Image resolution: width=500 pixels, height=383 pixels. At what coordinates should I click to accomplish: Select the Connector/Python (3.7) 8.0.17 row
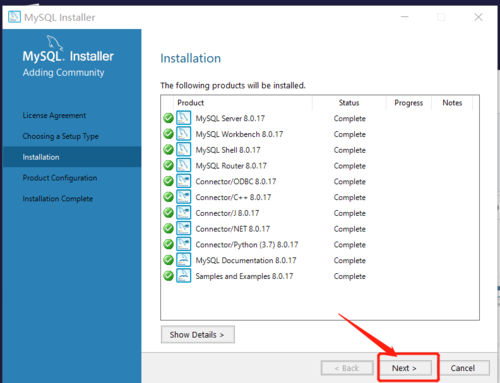tap(320, 245)
